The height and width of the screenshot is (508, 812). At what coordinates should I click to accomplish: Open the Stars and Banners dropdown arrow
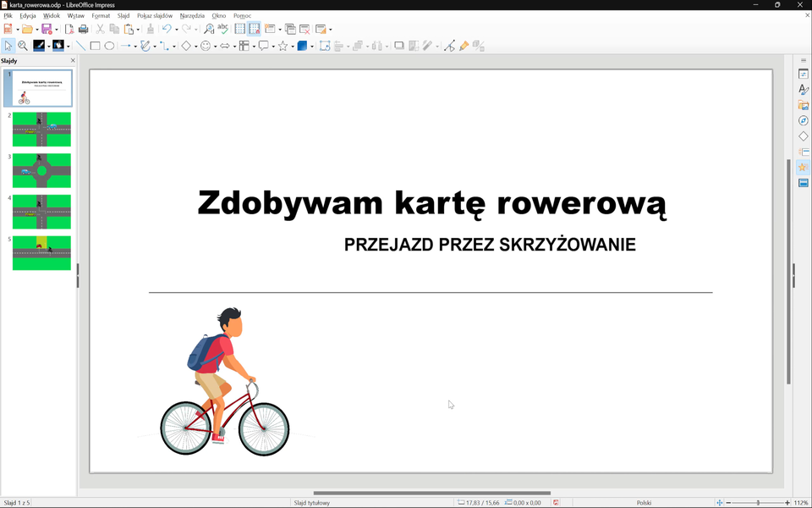point(292,47)
